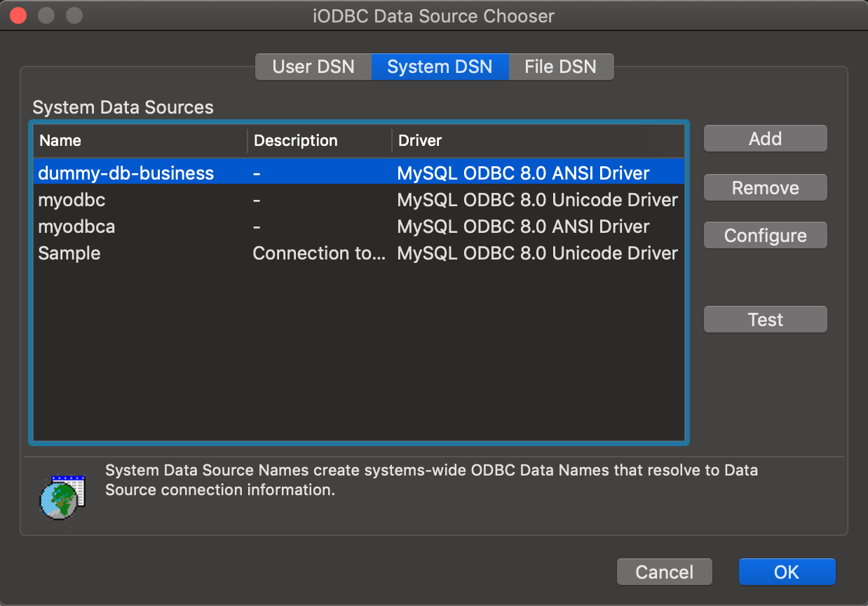The image size is (868, 606).
Task: Open the System DSN tab
Action: [440, 66]
